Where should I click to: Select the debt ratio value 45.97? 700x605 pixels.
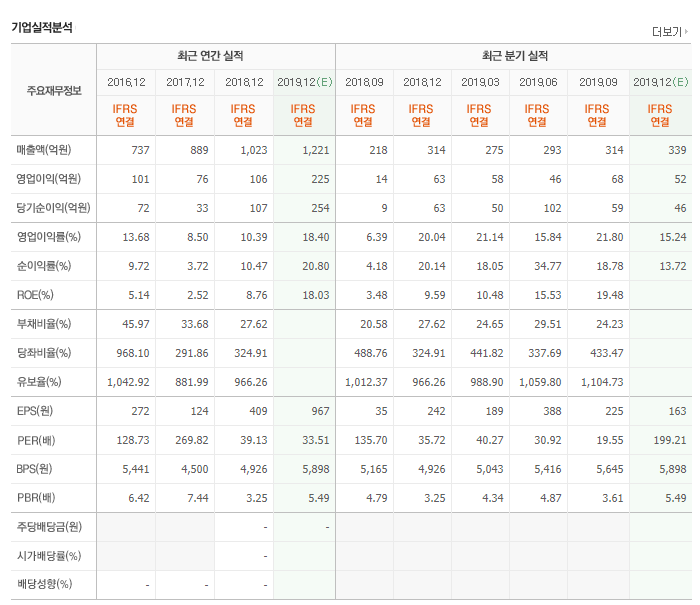click(136, 324)
